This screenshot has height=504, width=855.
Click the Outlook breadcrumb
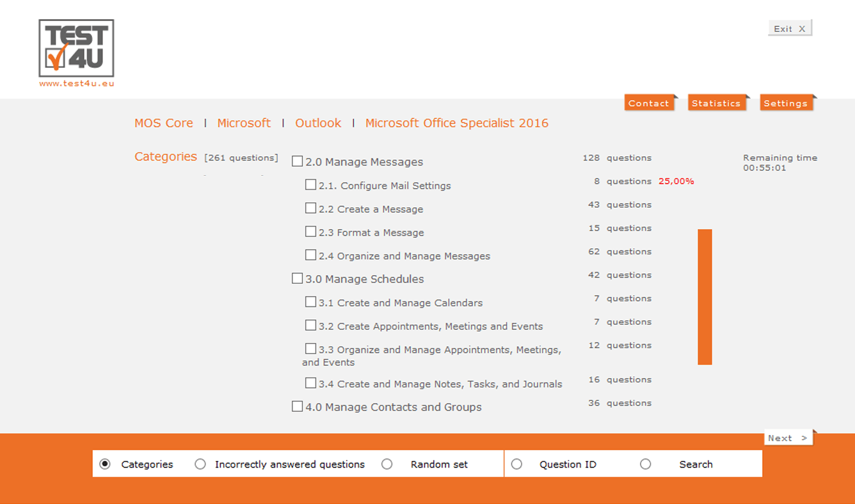pyautogui.click(x=318, y=123)
